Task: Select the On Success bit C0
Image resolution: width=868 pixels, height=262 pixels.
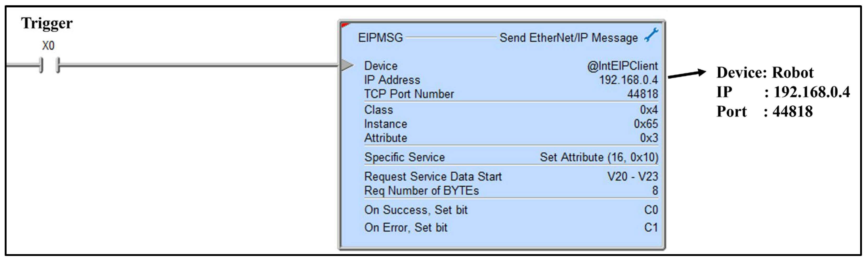Action: (651, 210)
